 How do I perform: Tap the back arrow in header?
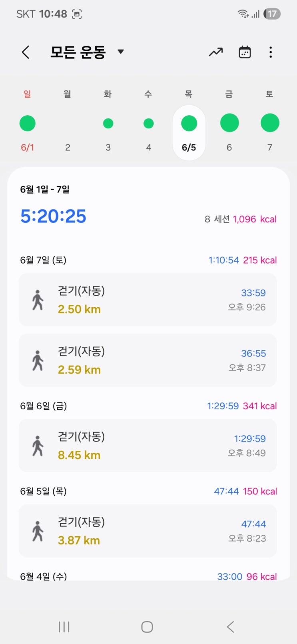(x=26, y=52)
